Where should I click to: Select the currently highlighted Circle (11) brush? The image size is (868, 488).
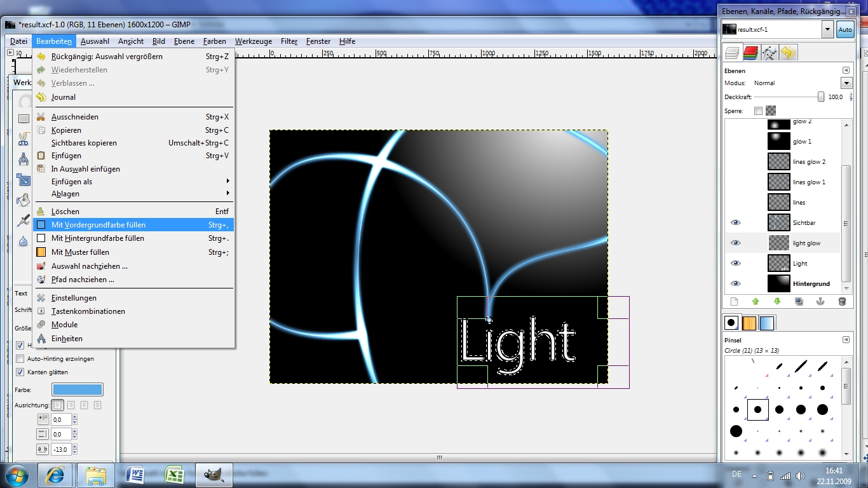(757, 410)
